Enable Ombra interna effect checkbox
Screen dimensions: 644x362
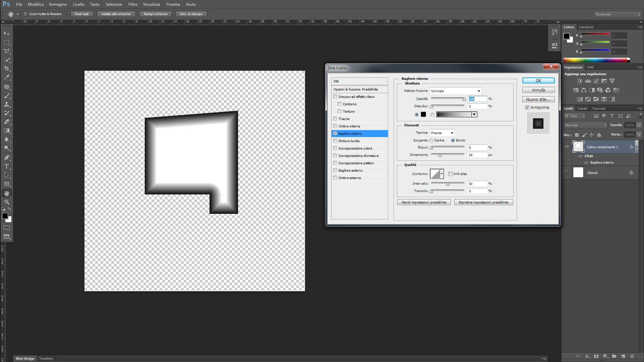(x=335, y=126)
